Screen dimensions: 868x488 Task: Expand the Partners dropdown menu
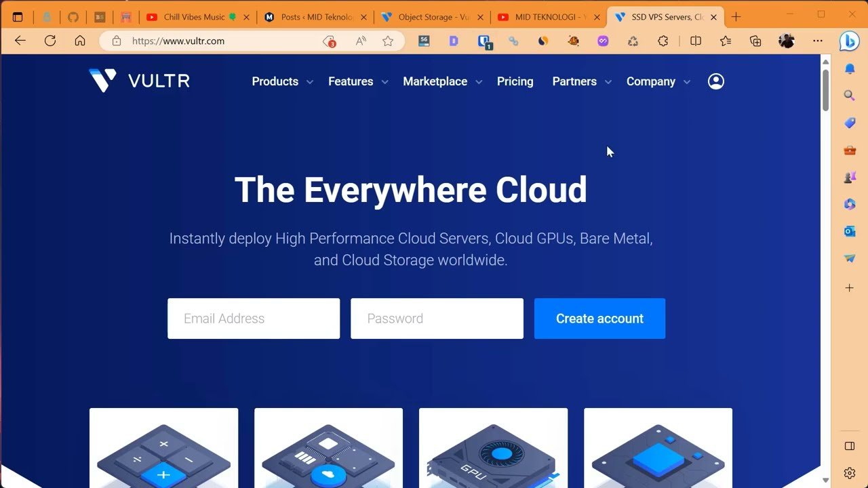[582, 81]
